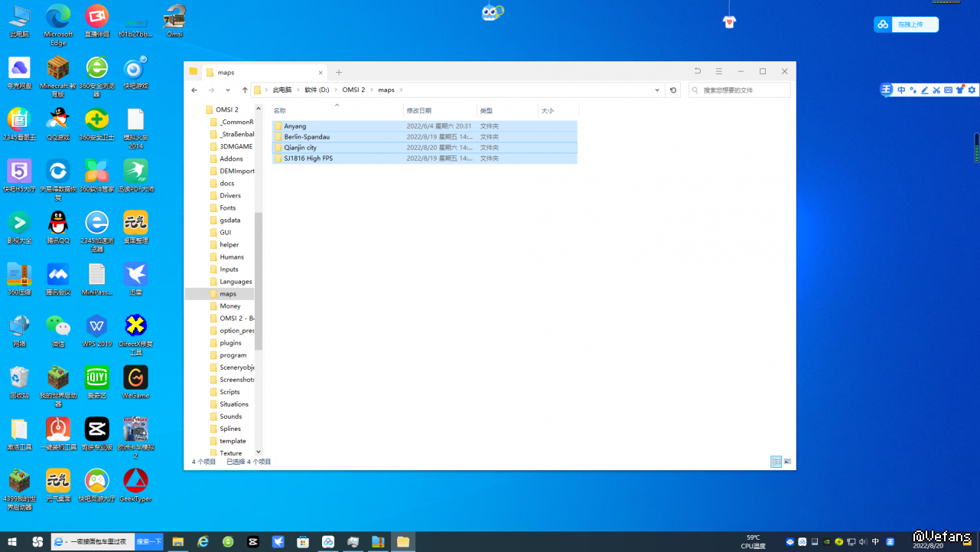Click the OMSI 2 breadcrumb segment

click(353, 90)
